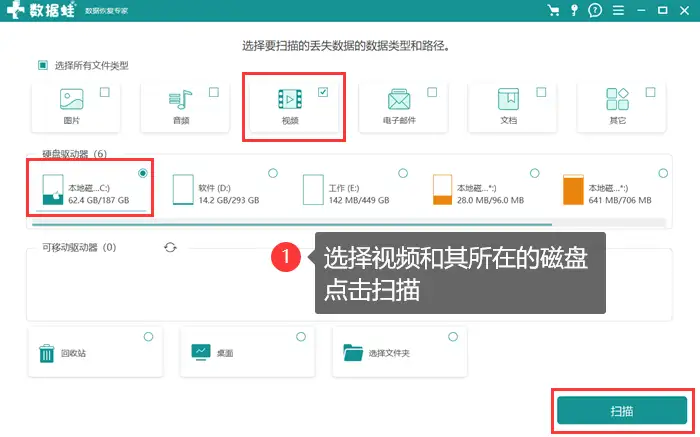Image resolution: width=700 pixels, height=437 pixels.
Task: Click the 14.2 GB/293 GB capacity text
Action: click(229, 200)
